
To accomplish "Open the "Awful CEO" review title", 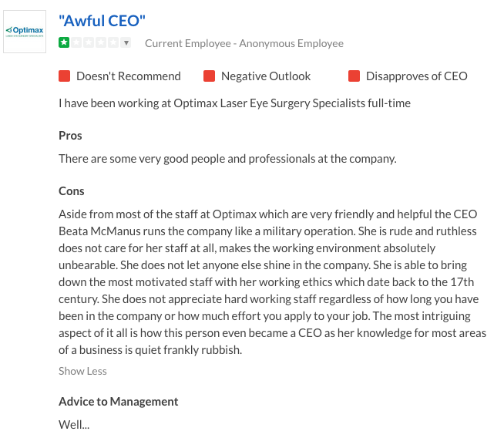I will tap(102, 21).
